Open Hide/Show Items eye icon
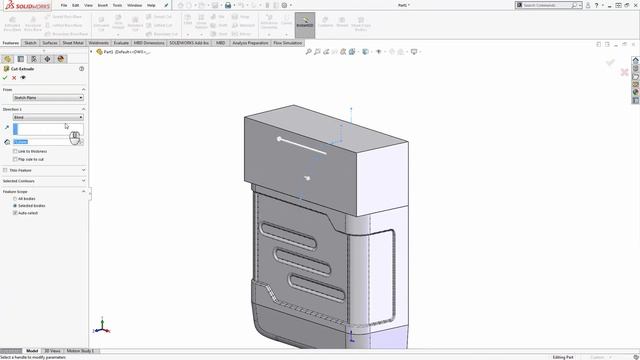640x360 pixels. tap(379, 52)
